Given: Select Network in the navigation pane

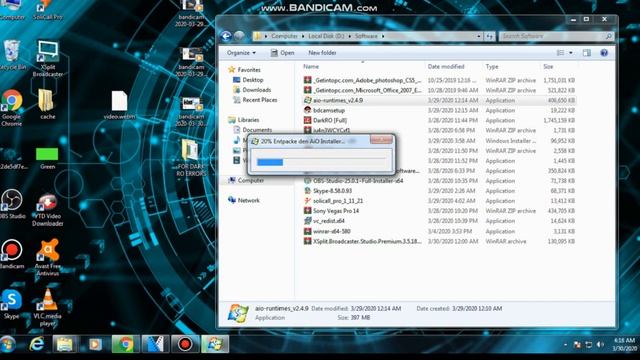Looking at the screenshot, I should coord(244,200).
